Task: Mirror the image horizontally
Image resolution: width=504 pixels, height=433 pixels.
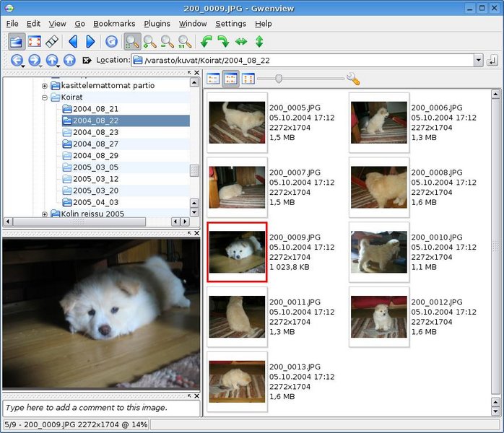Action: point(242,42)
